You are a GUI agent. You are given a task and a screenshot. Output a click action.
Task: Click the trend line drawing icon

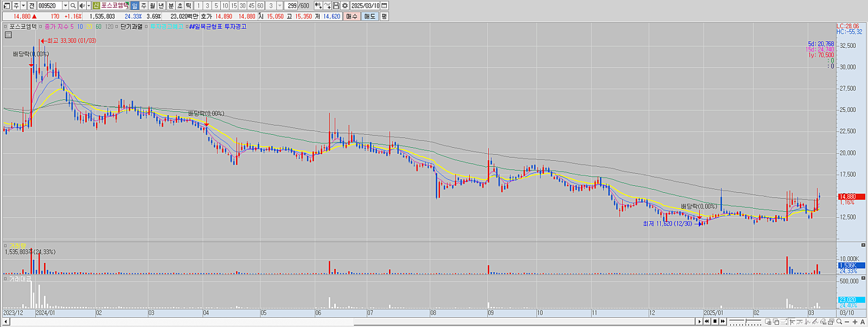point(815,322)
